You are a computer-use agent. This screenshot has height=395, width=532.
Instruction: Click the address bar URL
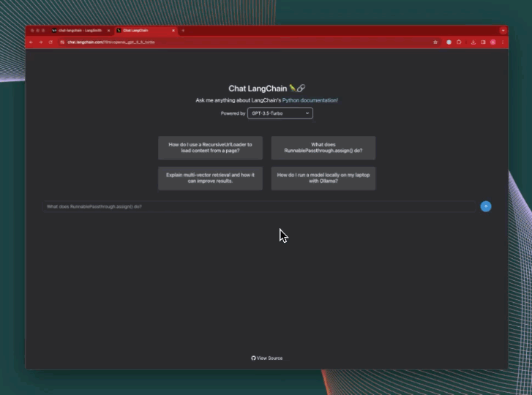(x=111, y=42)
